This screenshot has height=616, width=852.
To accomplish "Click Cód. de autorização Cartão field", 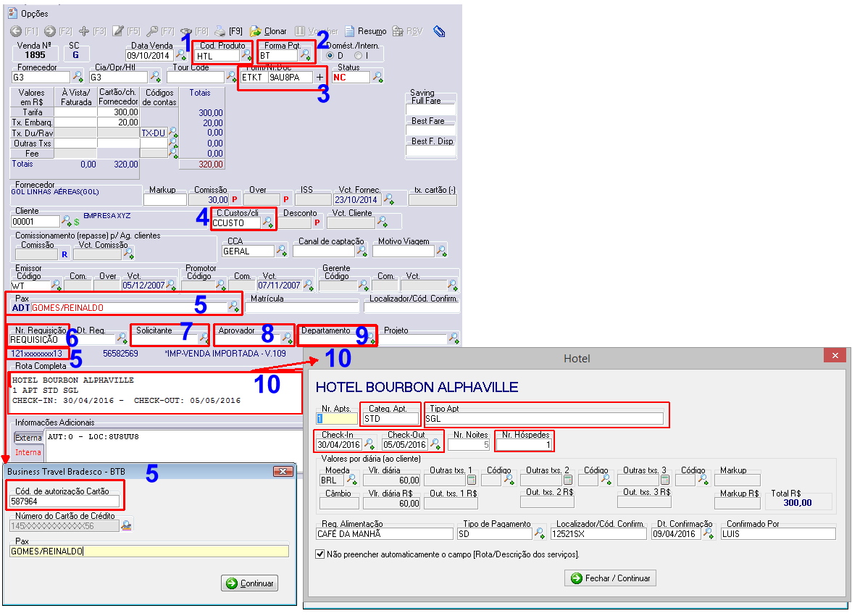I will [64, 501].
